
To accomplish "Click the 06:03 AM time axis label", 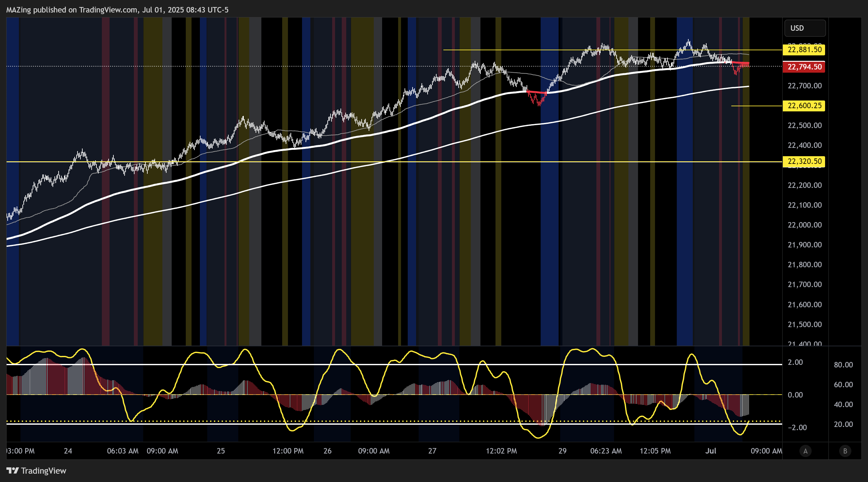I will pyautogui.click(x=123, y=451).
